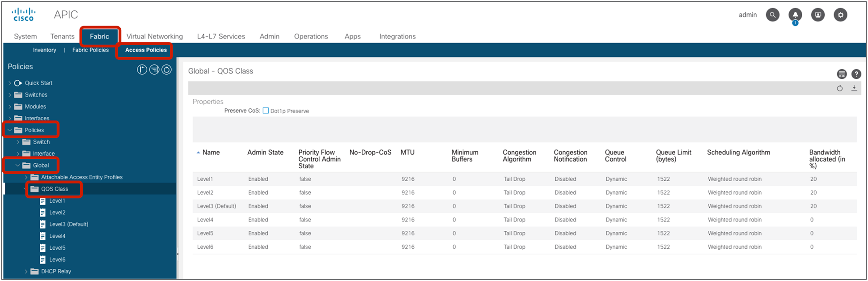Viewport: 868px width, 281px height.
Task: Expand the DHCP Relay folder
Action: pos(26,272)
